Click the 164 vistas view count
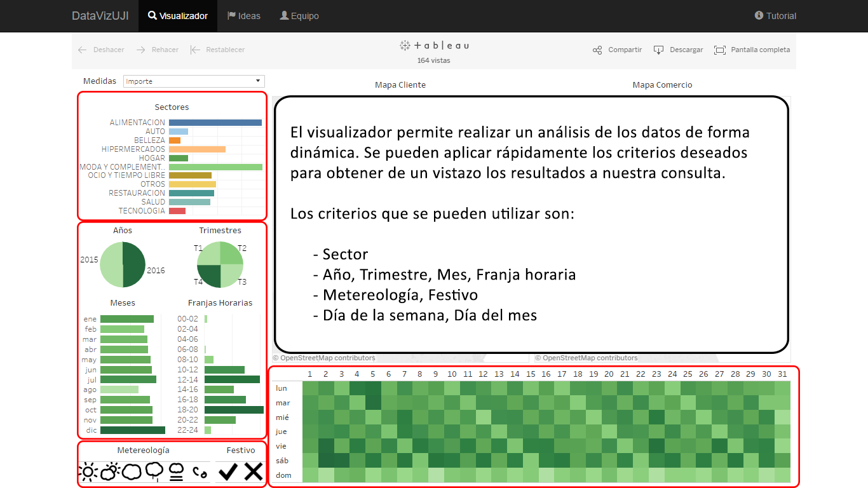This screenshot has height=488, width=868. (434, 60)
